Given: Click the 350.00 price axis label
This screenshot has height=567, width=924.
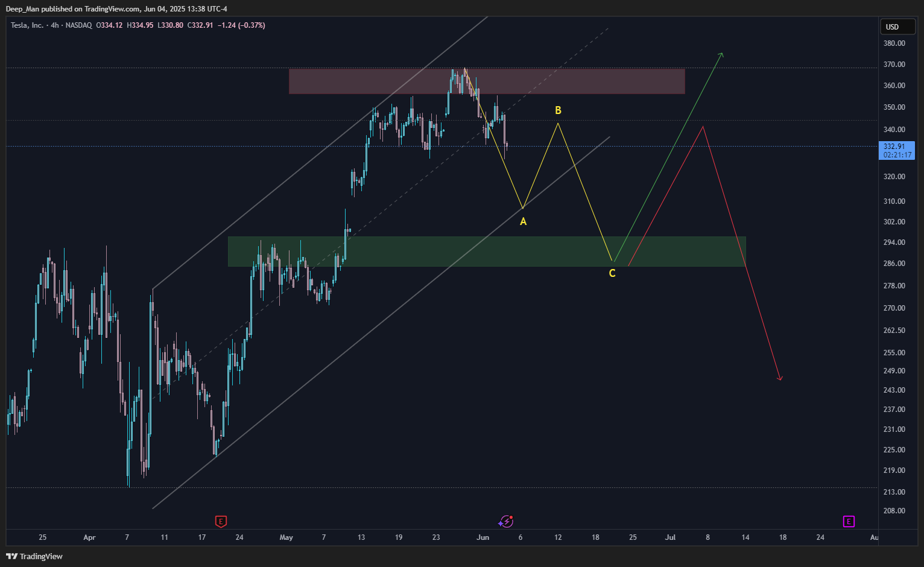Looking at the screenshot, I should click(894, 107).
